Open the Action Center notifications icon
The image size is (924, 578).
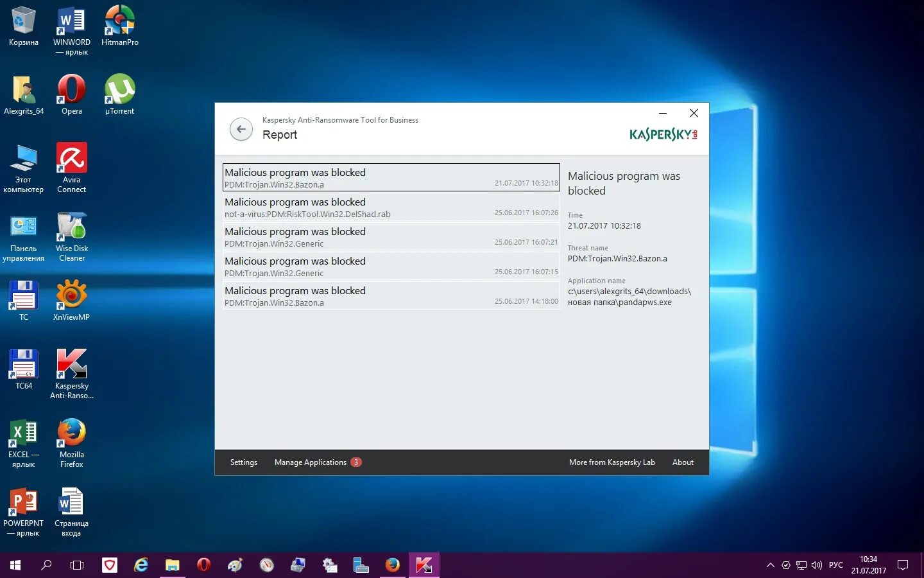click(903, 565)
